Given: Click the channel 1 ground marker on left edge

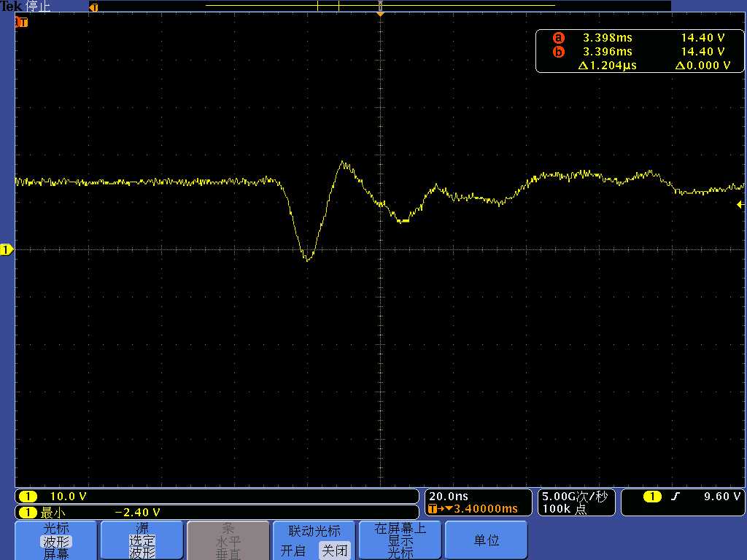Looking at the screenshot, I should (x=6, y=249).
